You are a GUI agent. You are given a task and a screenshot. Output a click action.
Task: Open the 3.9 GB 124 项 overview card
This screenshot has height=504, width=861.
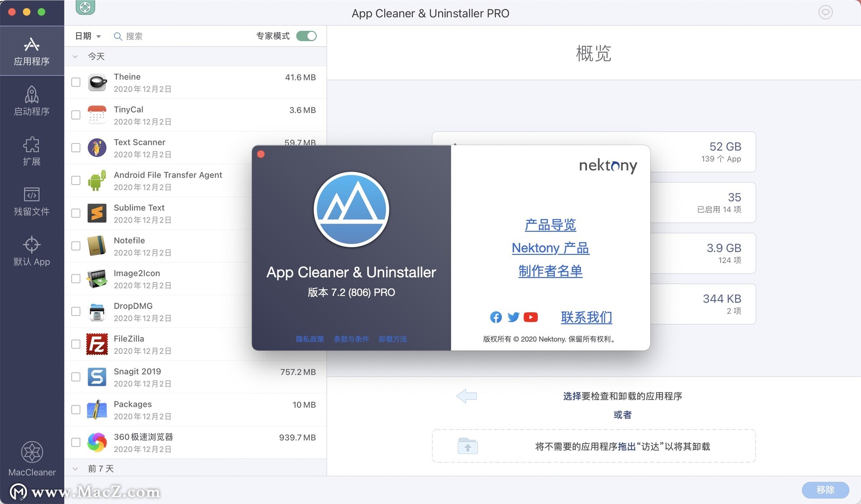703,253
